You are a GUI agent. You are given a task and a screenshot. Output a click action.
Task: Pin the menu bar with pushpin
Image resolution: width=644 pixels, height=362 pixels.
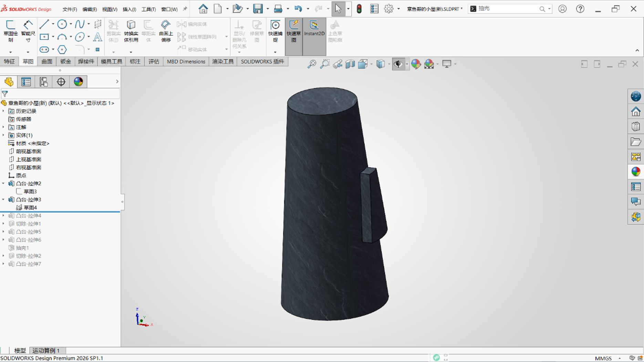tap(185, 9)
